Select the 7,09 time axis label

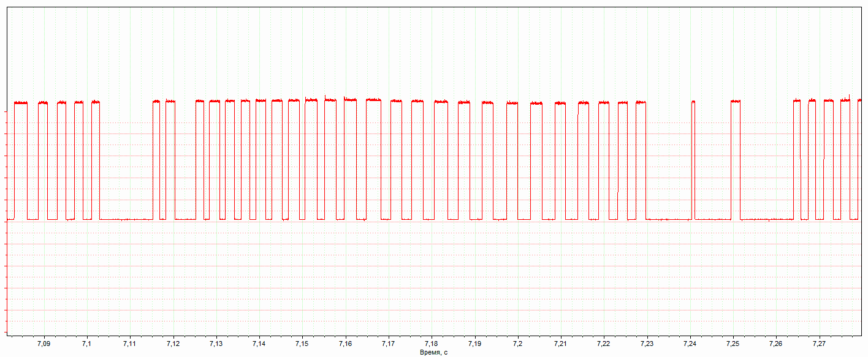44,345
